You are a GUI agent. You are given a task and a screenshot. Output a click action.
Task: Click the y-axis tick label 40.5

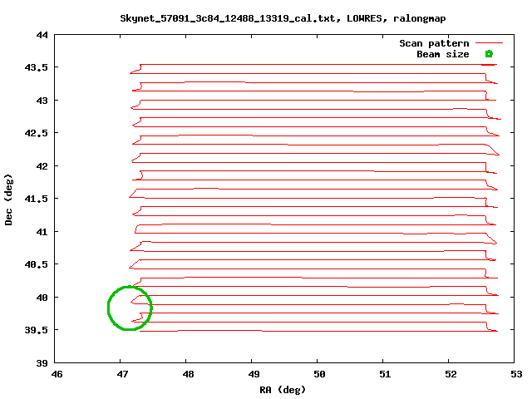(36, 264)
